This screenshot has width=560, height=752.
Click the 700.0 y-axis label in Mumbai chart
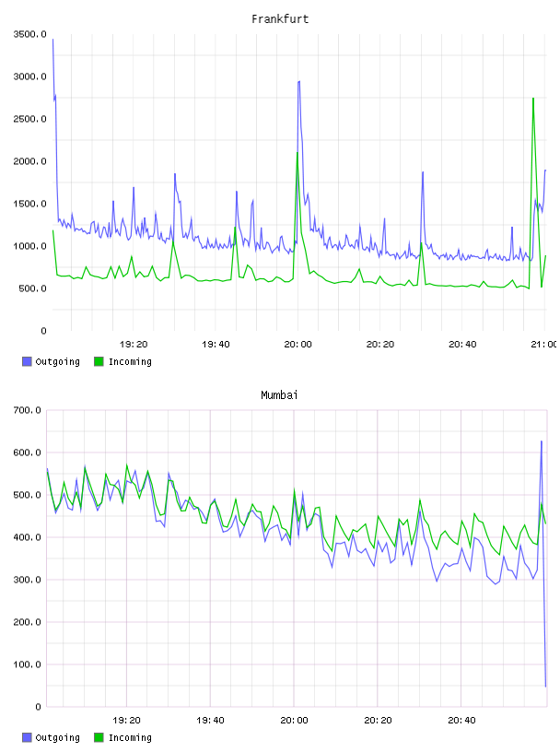(28, 410)
